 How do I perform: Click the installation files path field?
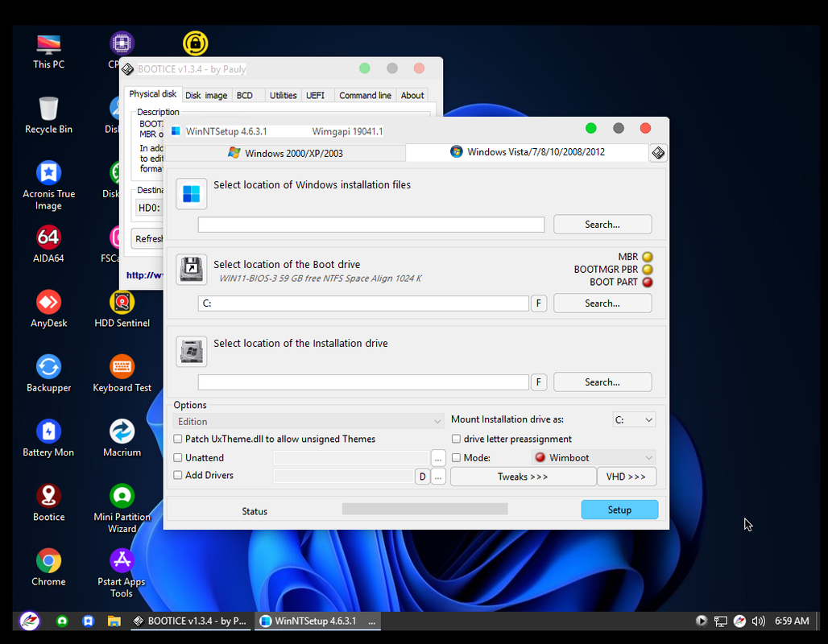pos(371,225)
